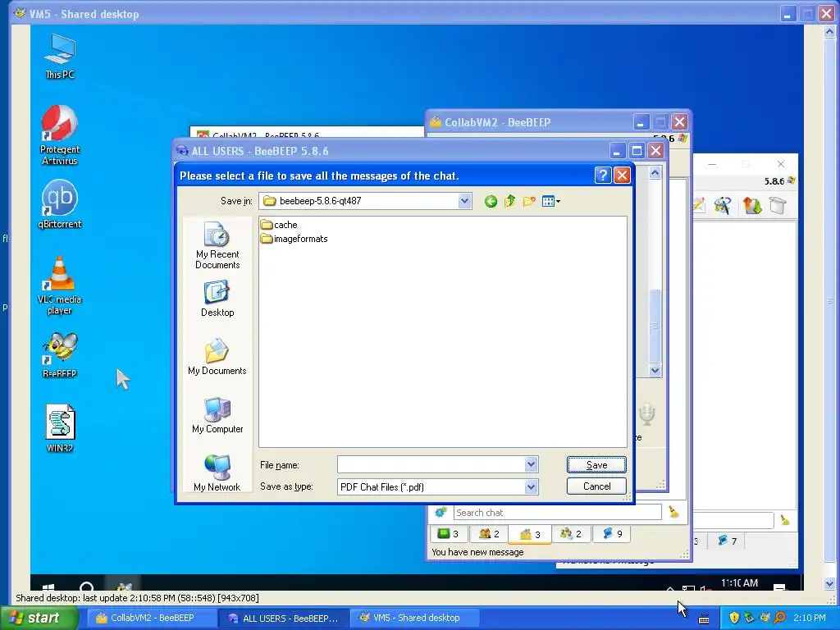Screen dimensions: 840x630
Task: Switch to the blue flag tab showing 9
Action: (612, 533)
